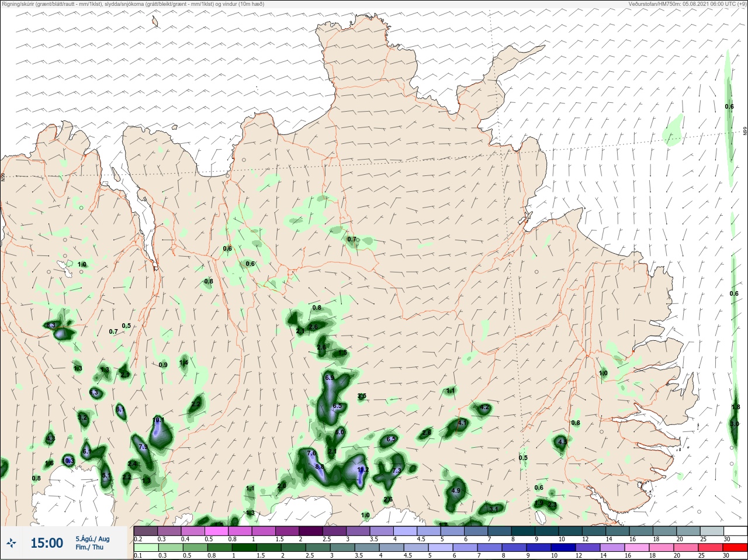Click the 7.9 precipitation value on the map
748x560 pixels.
click(144, 447)
